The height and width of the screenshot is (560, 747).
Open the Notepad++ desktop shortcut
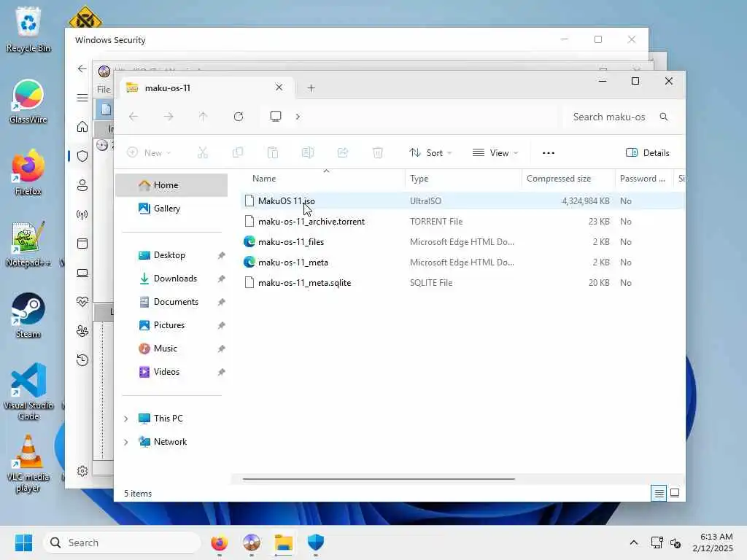[28, 244]
